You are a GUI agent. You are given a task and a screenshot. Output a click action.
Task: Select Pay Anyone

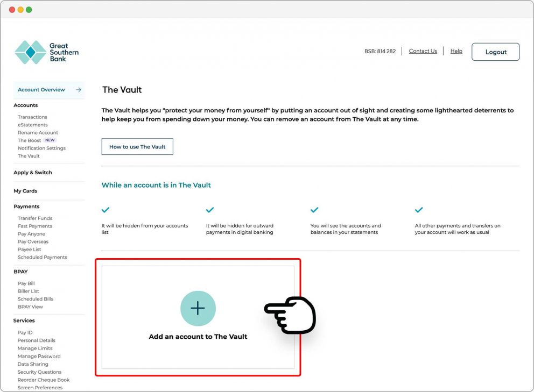point(31,234)
